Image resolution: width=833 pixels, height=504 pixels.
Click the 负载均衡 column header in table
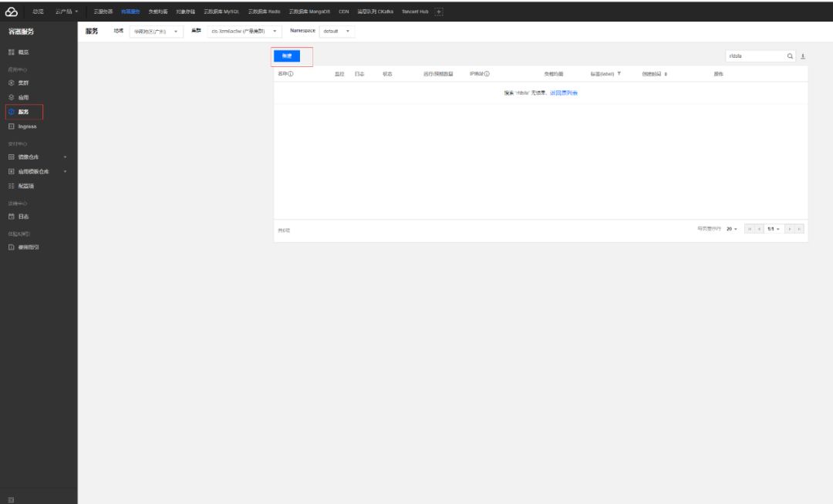554,74
